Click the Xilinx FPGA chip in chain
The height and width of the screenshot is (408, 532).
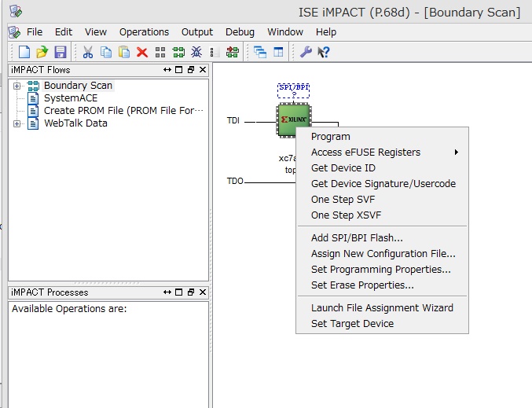point(293,119)
